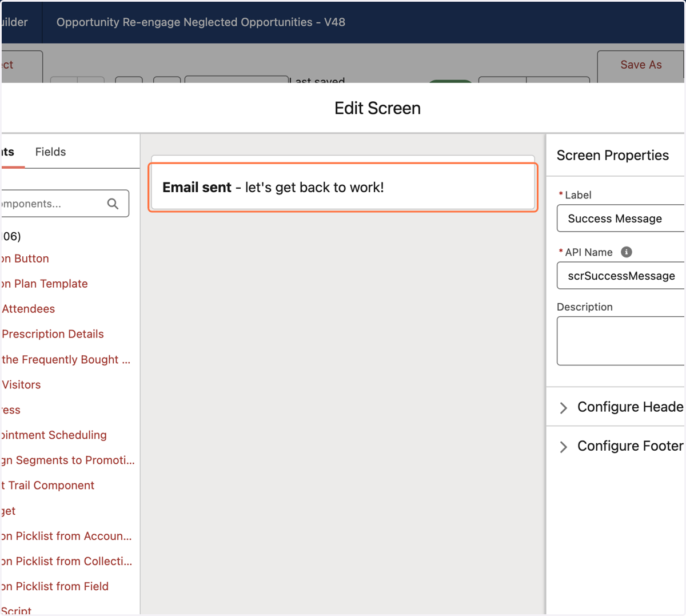Click the Screen Properties heading
Image resolution: width=686 pixels, height=616 pixels.
coord(612,155)
